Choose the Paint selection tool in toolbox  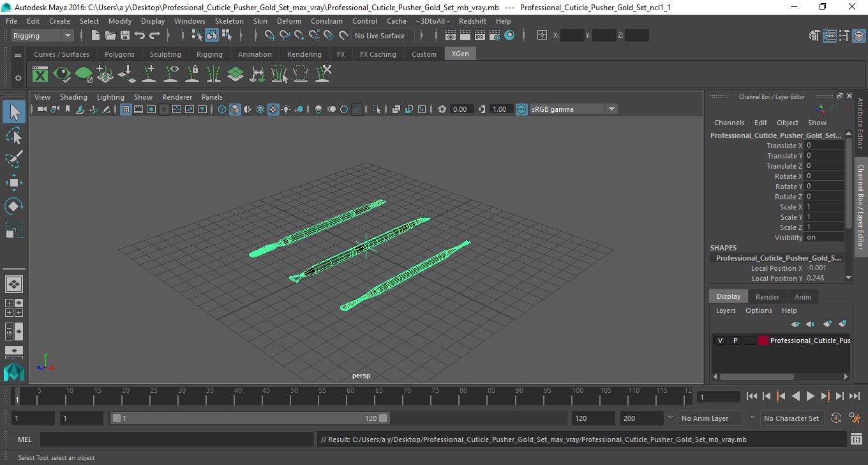pos(14,158)
